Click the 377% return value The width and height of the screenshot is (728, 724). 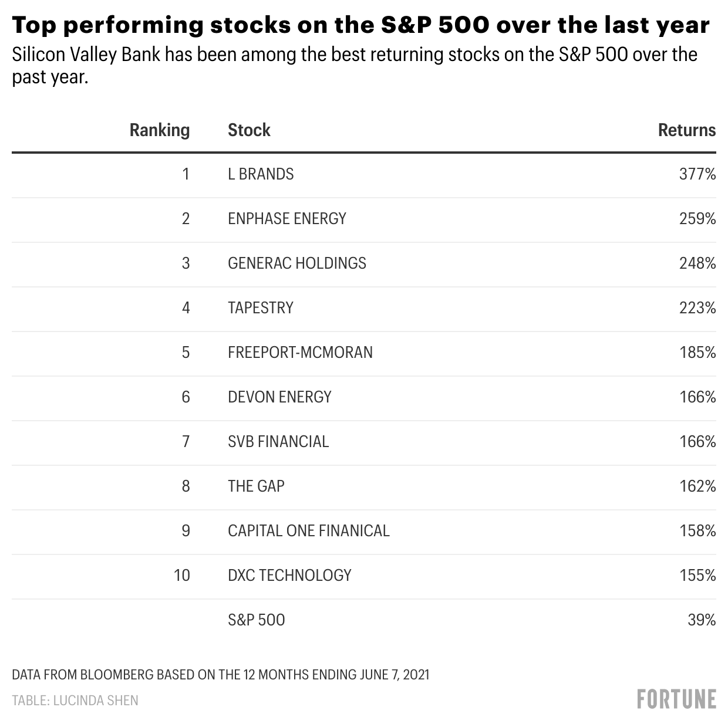click(697, 174)
